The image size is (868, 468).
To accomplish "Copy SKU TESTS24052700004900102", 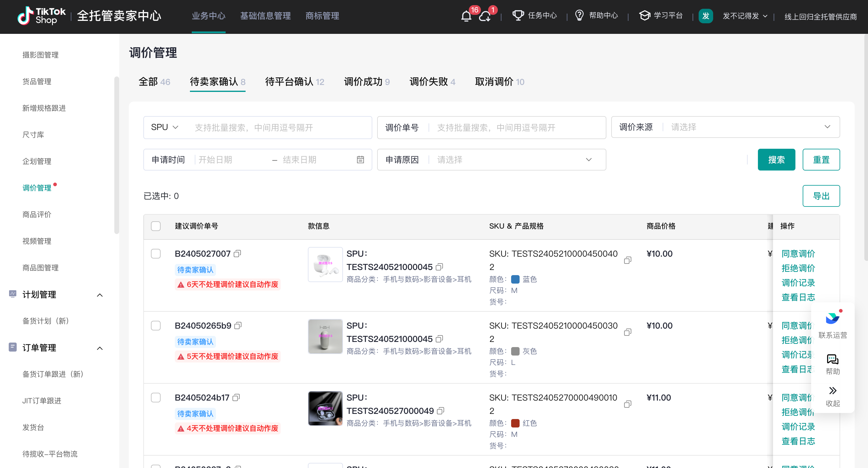I will click(x=628, y=404).
